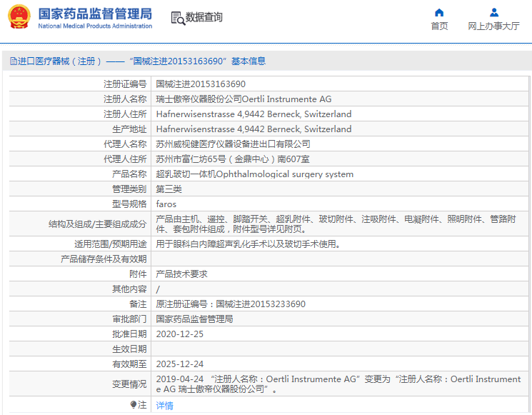Select the 注册人住所 address value
Image resolution: width=532 pixels, height=415 pixels.
click(x=254, y=114)
